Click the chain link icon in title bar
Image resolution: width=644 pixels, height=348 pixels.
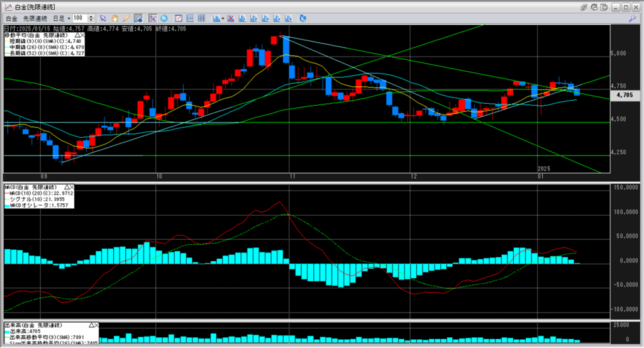click(x=584, y=6)
